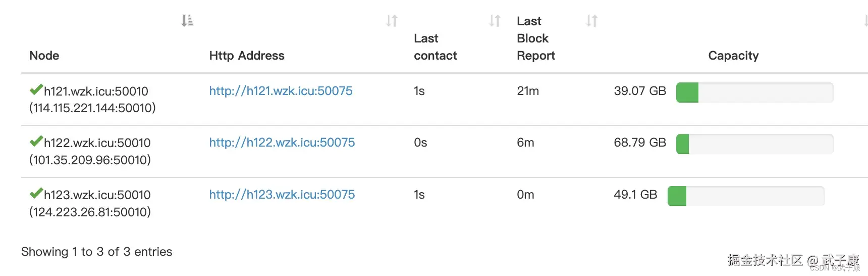The height and width of the screenshot is (276, 868).
Task: Click green checkmark beside h123.wzk.icu:50010
Action: [36, 194]
